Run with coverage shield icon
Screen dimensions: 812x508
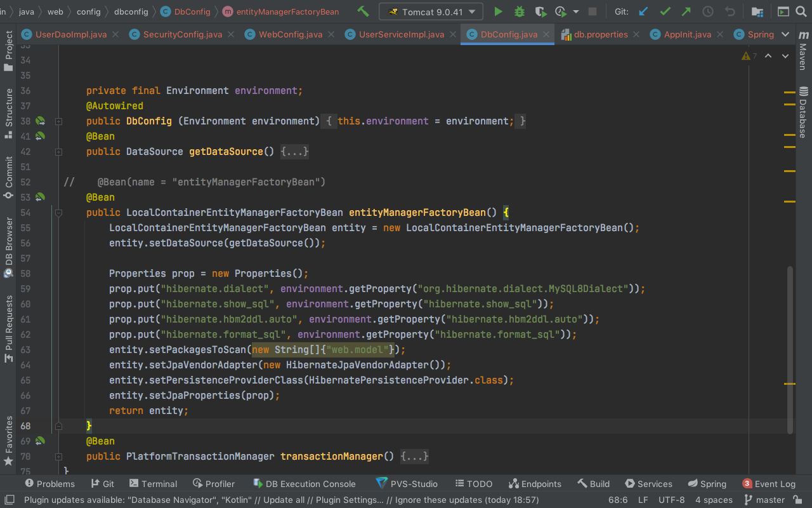pos(540,11)
